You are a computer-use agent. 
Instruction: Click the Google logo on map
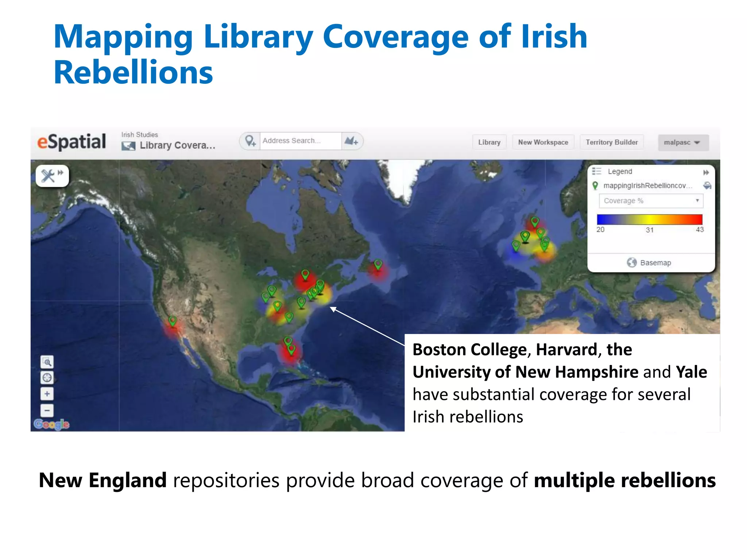51,424
